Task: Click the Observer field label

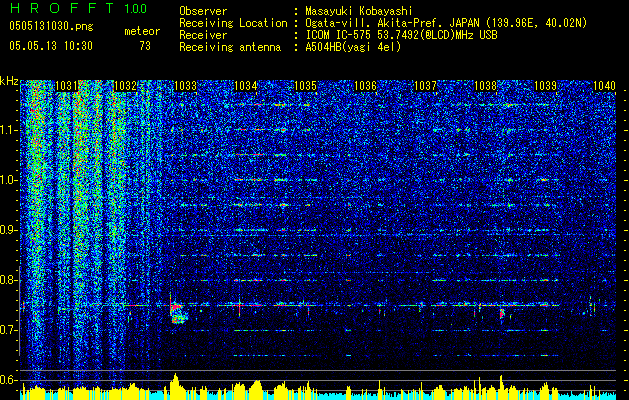Action: pos(203,11)
